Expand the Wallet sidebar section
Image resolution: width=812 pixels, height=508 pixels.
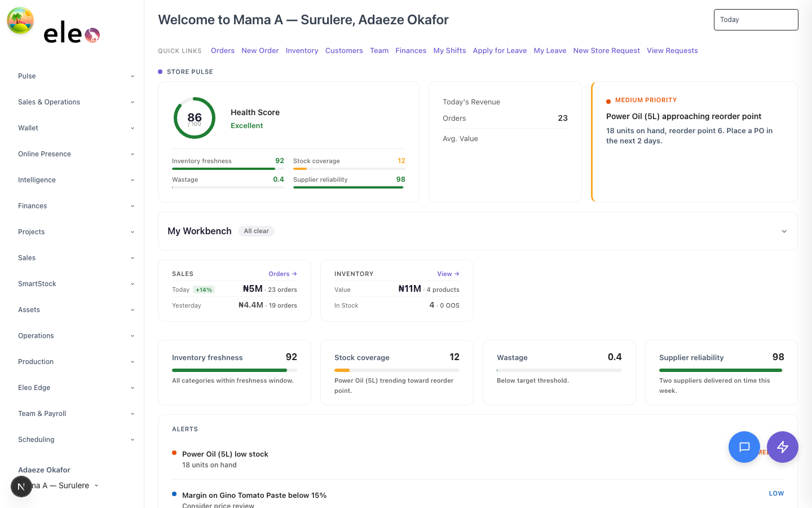click(76, 128)
